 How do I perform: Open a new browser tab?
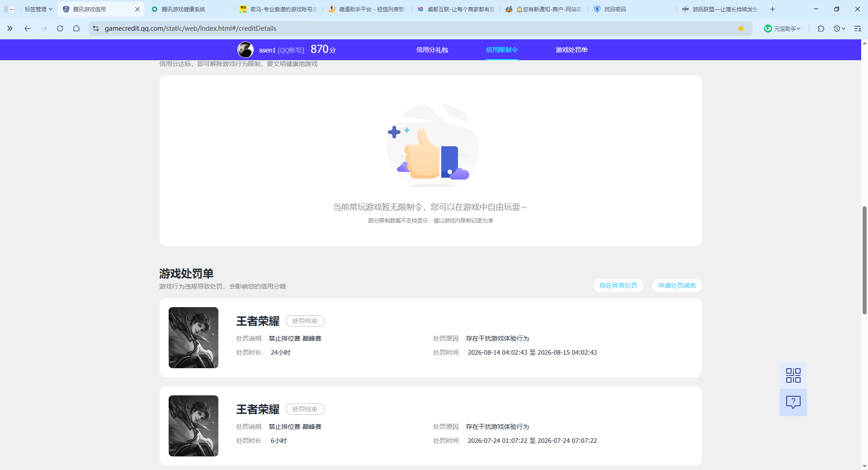click(773, 9)
